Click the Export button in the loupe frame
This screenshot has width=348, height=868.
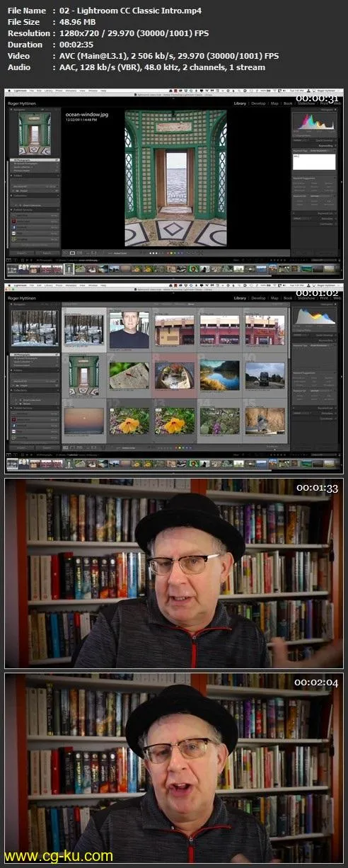(47, 252)
